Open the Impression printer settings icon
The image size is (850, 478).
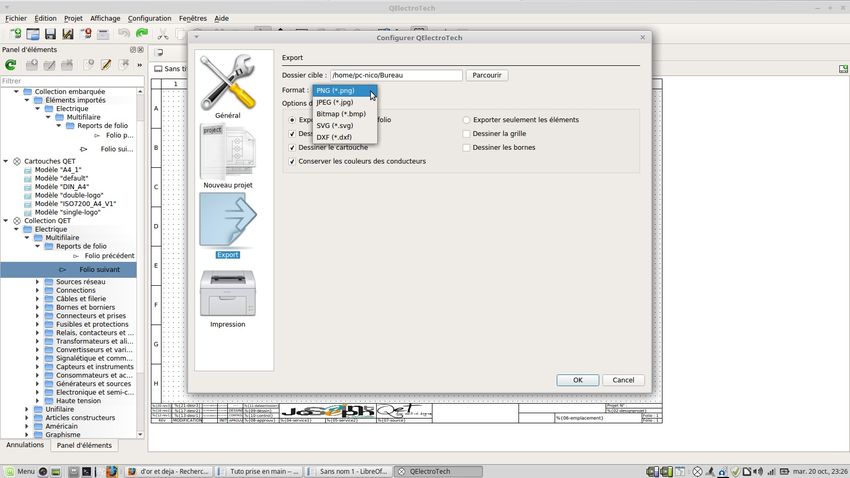coord(227,295)
